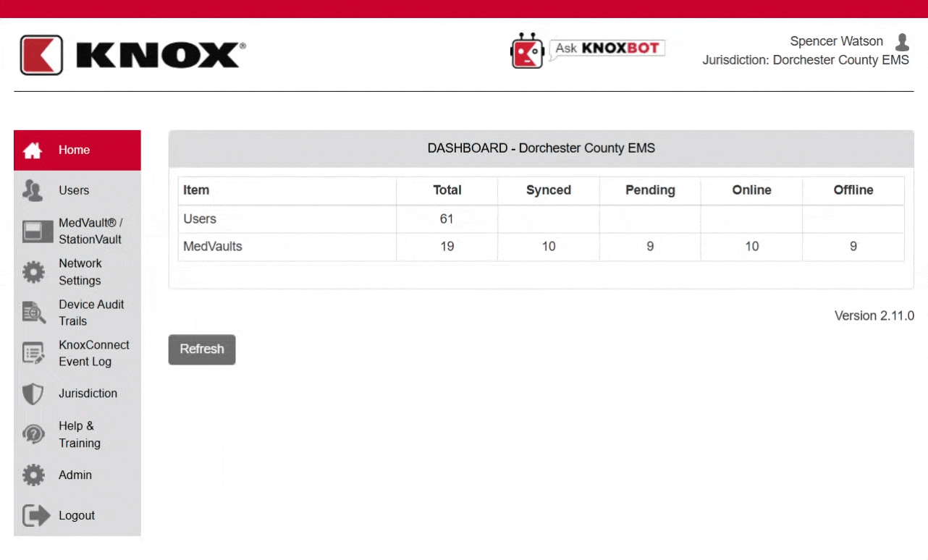928x560 pixels.
Task: Click the Refresh button
Action: (202, 349)
